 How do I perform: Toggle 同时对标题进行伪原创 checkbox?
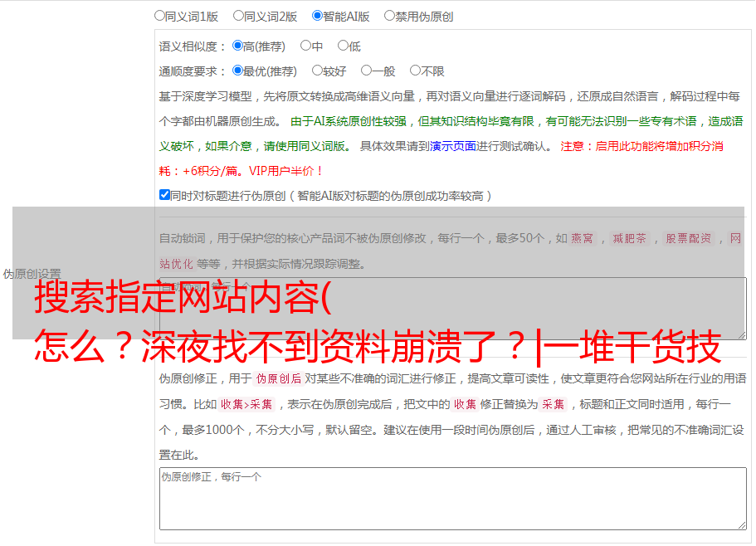[x=164, y=195]
